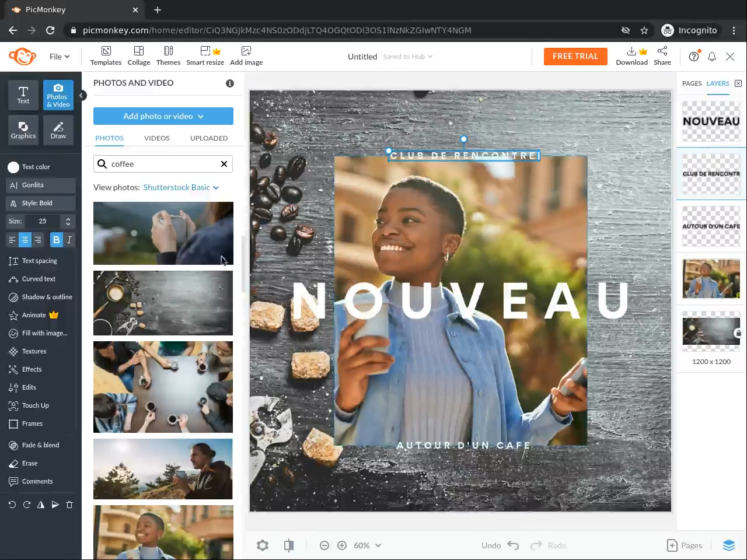
Task: Select the Graphics tool
Action: click(23, 129)
